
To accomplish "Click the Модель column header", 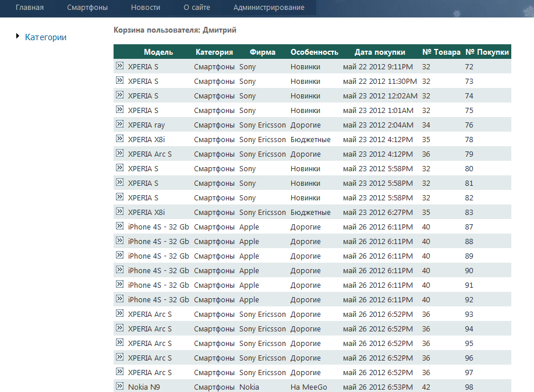I will coord(158,52).
